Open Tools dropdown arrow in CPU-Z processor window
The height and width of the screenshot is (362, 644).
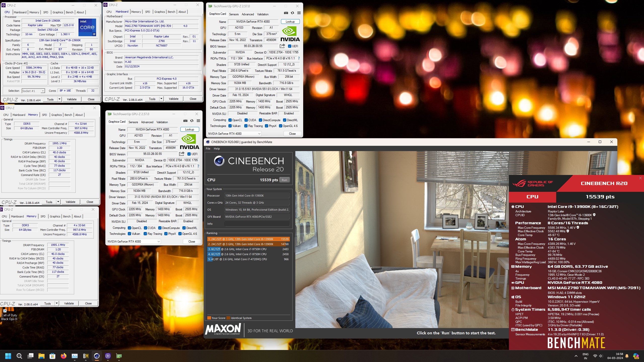59,99
